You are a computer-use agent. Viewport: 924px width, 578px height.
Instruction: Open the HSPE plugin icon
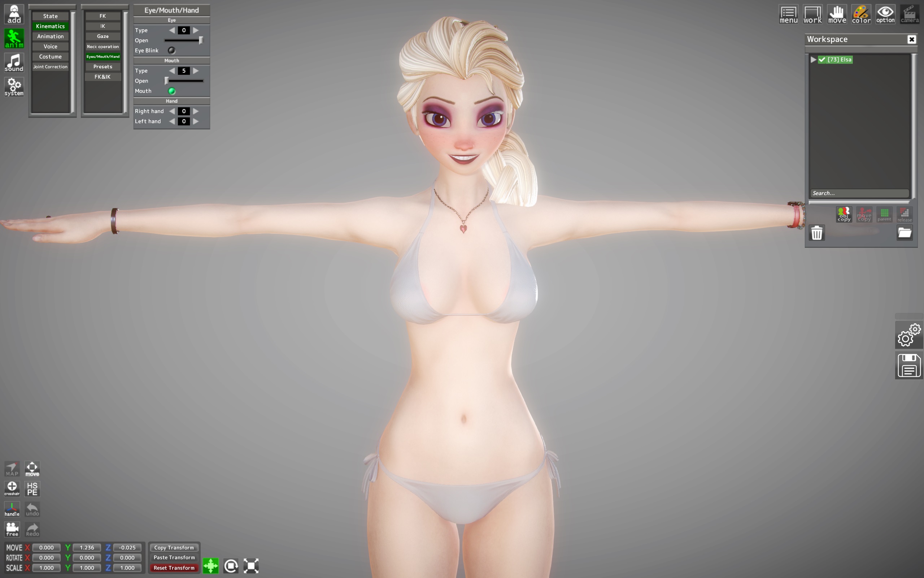[x=32, y=488]
